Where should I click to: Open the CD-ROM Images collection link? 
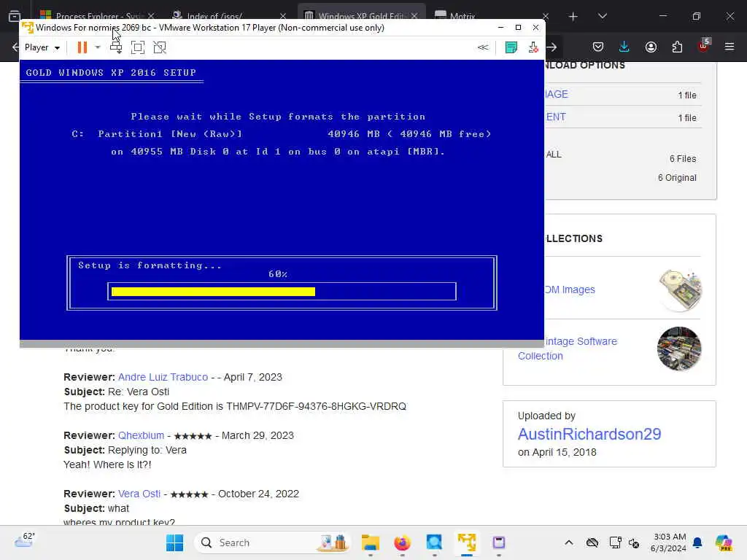coord(570,289)
